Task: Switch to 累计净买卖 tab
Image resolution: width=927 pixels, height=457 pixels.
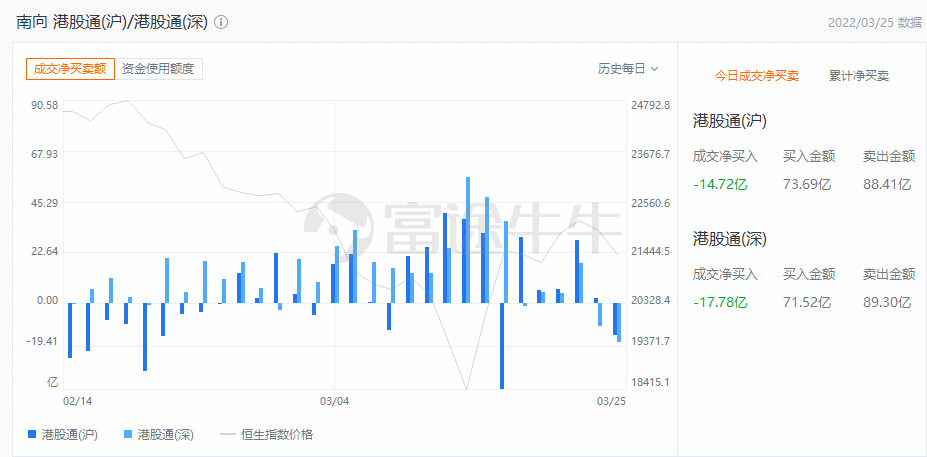Action: pyautogui.click(x=859, y=76)
